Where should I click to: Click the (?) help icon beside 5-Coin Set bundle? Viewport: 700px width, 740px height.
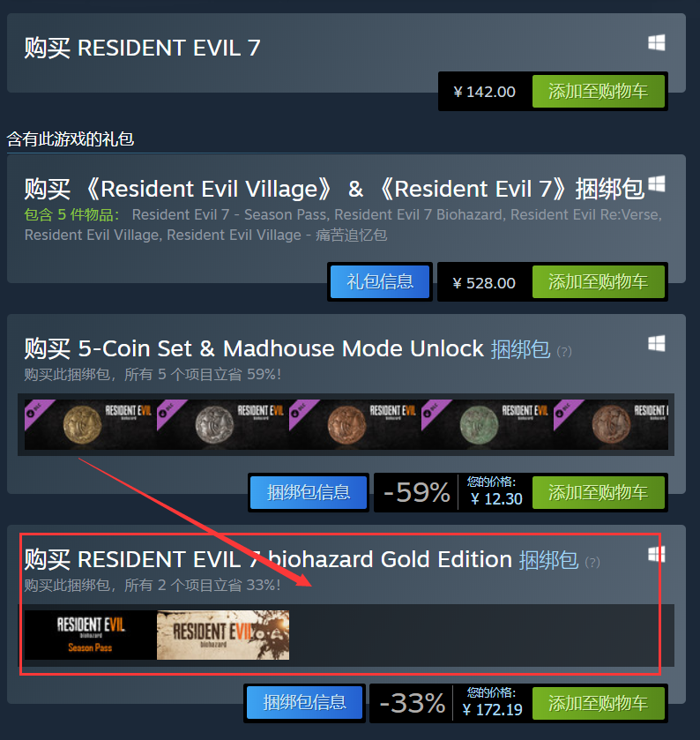click(x=564, y=352)
